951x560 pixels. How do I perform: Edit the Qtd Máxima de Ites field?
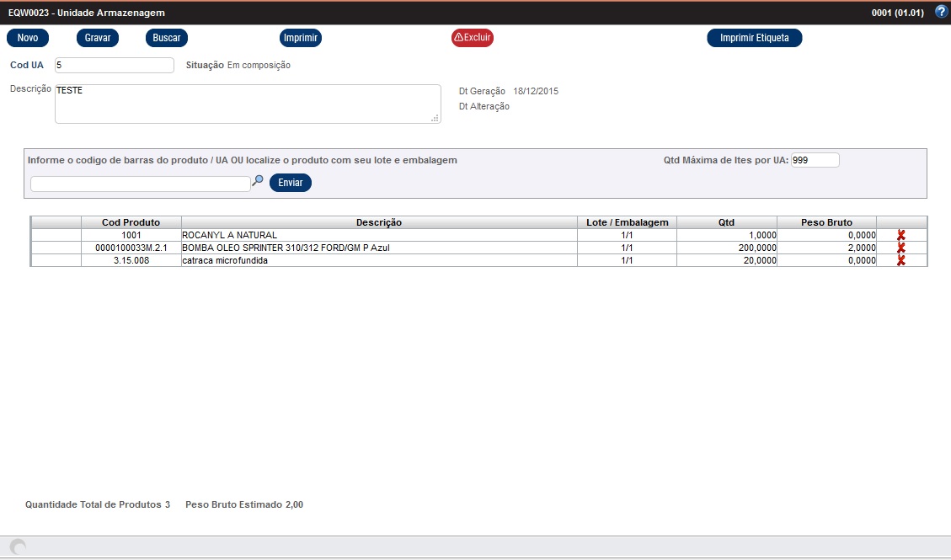(x=815, y=160)
